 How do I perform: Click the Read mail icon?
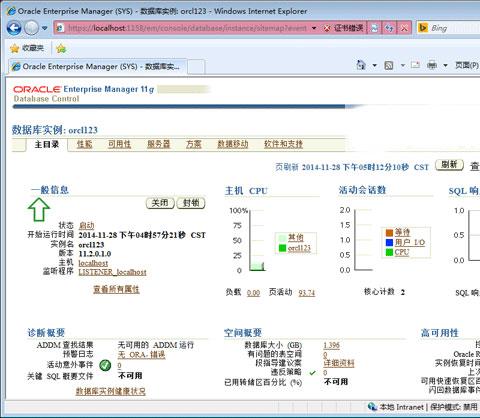pyautogui.click(x=415, y=65)
